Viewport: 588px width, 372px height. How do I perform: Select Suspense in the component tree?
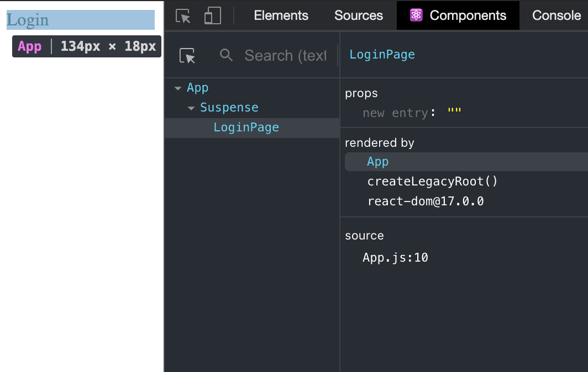pos(229,108)
